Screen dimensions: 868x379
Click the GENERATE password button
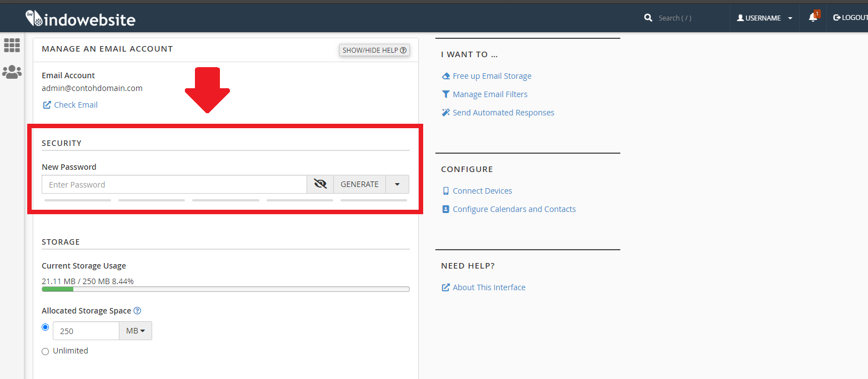(x=359, y=184)
